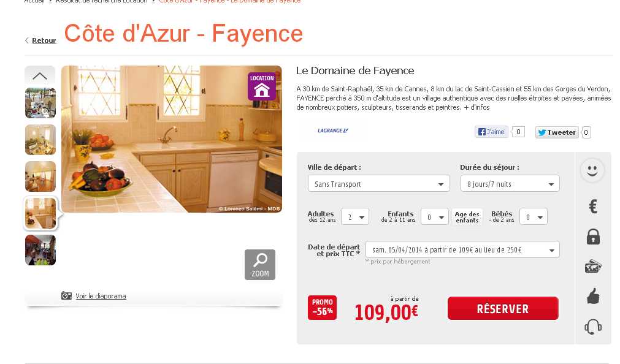Click the thumbs-up sidebar icon
The width and height of the screenshot is (620, 364).
click(x=593, y=297)
